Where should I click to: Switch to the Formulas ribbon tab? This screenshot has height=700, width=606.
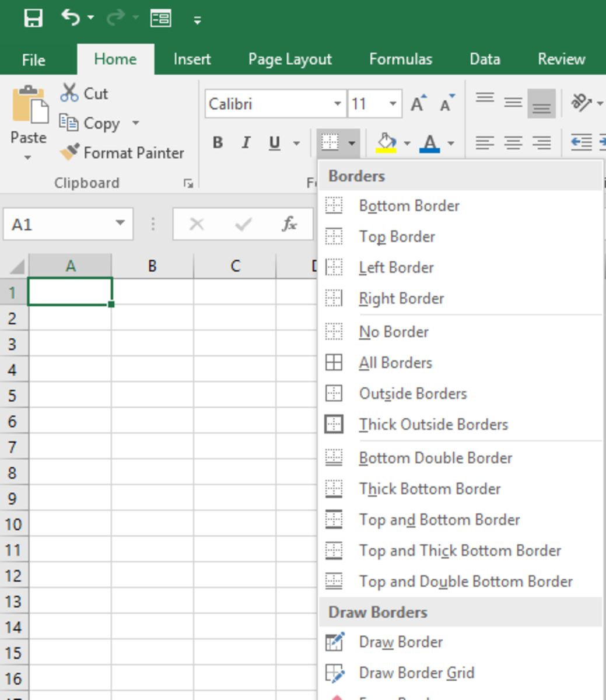(401, 59)
